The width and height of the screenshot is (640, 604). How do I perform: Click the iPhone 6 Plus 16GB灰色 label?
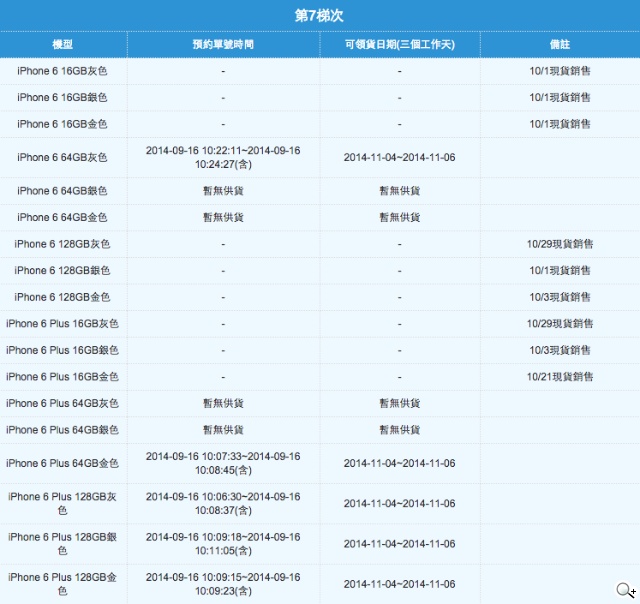point(62,324)
